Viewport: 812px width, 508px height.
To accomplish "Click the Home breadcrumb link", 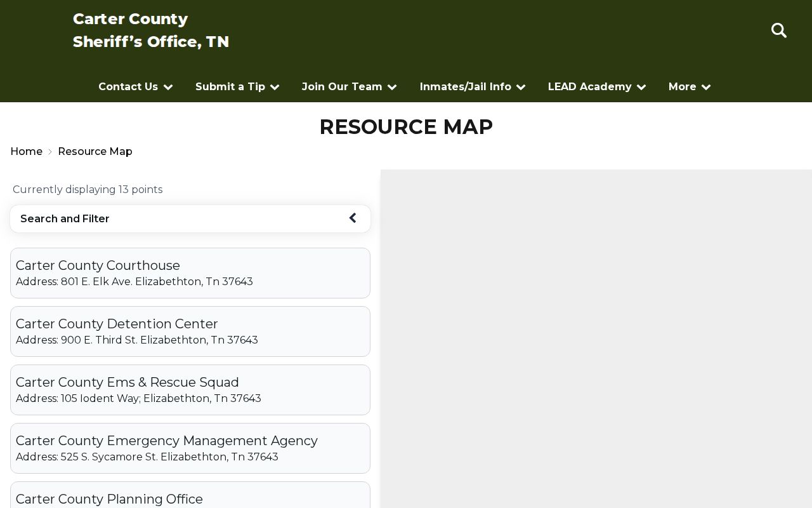I will (27, 151).
